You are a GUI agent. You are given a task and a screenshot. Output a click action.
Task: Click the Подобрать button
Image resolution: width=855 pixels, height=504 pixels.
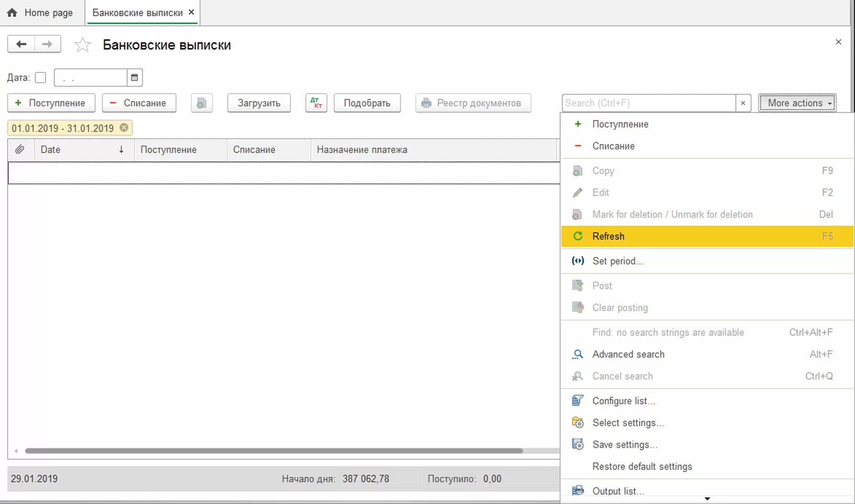click(x=367, y=103)
